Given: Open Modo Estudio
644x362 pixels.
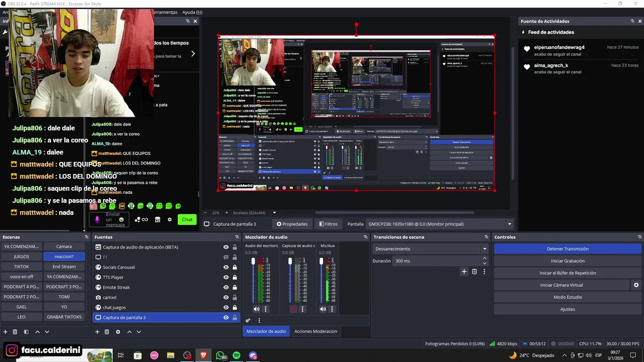Looking at the screenshot, I should coord(568,297).
